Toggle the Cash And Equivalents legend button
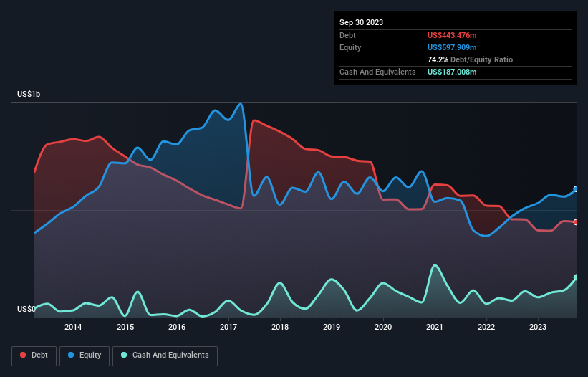 (x=165, y=355)
